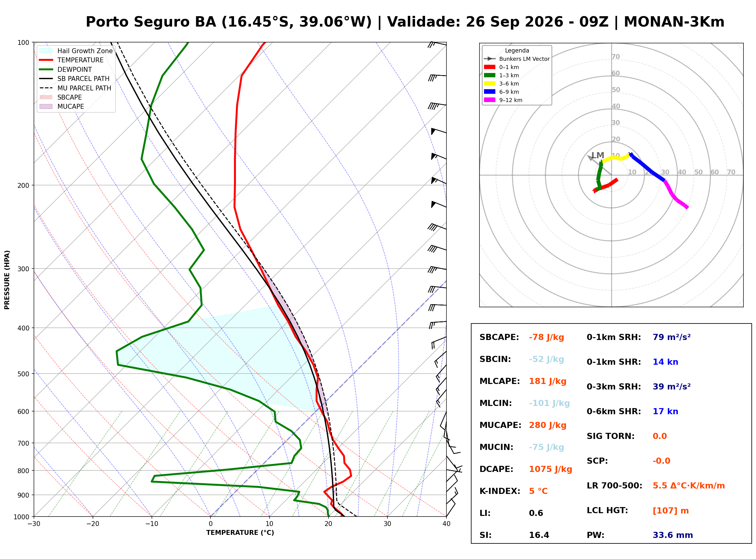Click the SBCAPE value -78 J/kg
The image size is (756, 559).
[547, 337]
